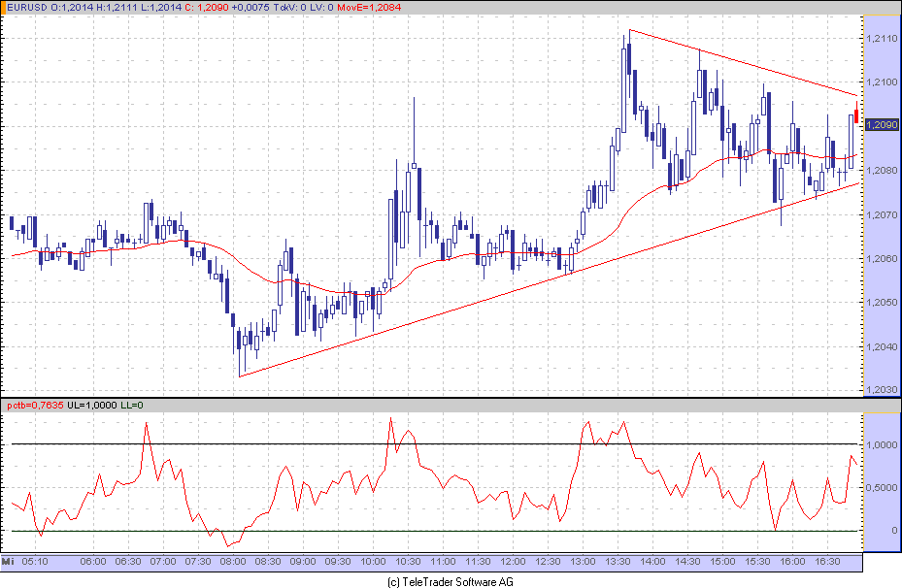Click the UL=1,0000 upper limit label
This screenshot has height=588, width=902.
92,405
